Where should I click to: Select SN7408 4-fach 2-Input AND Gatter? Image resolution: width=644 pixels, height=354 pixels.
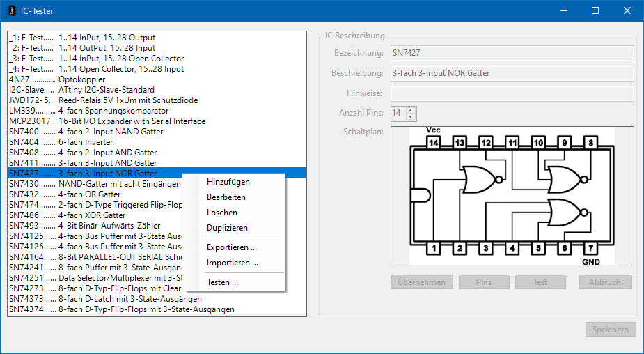tap(157, 153)
